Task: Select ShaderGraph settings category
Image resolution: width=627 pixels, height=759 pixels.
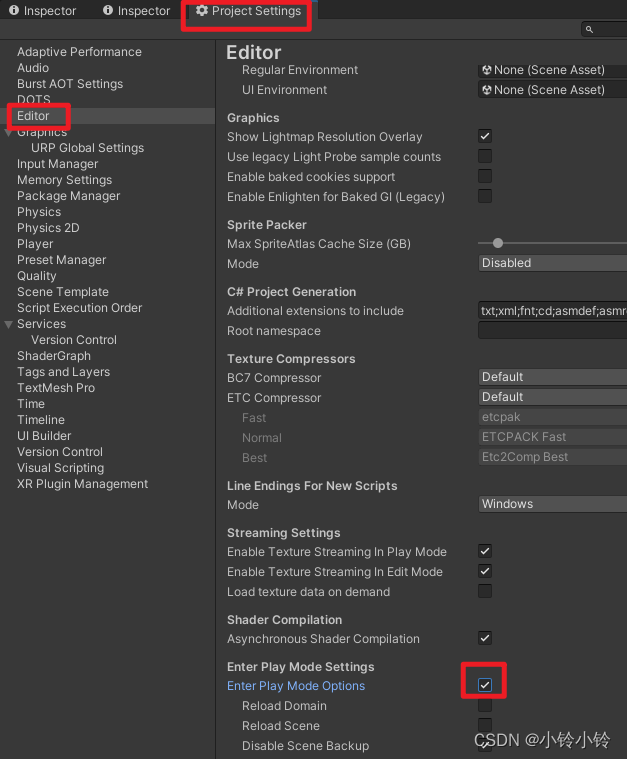Action: 54,355
